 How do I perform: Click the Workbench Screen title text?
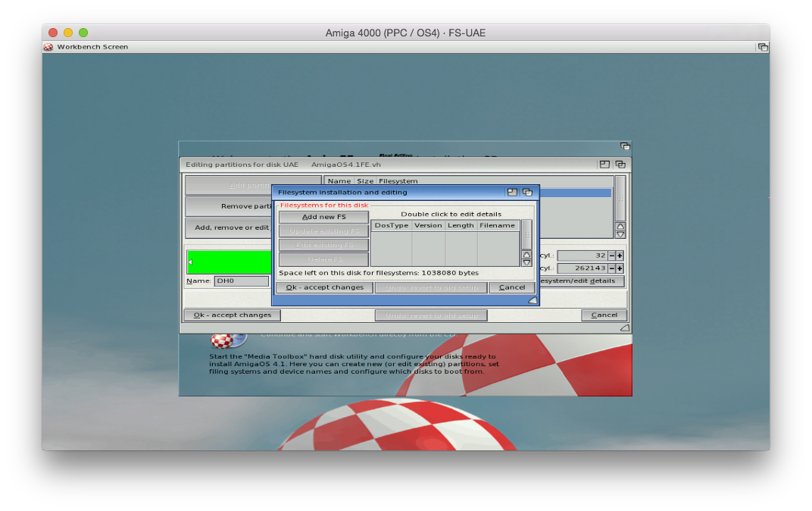(92, 47)
